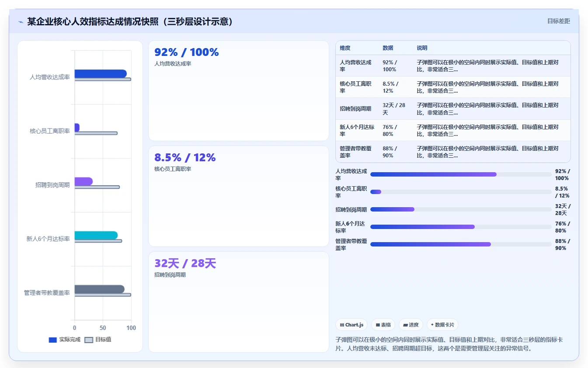588x368 pixels.
Task: Click the 新人6个月达标率 label left of its progress bar
Action: coord(351,227)
